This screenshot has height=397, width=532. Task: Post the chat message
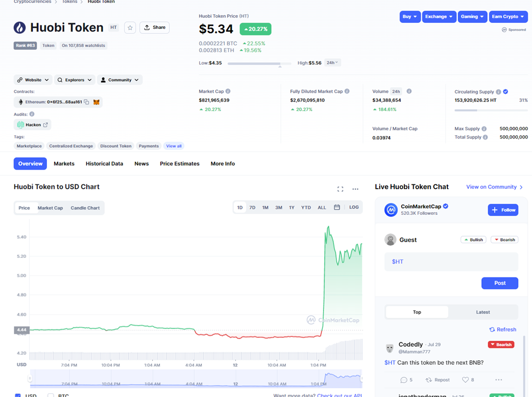click(499, 283)
